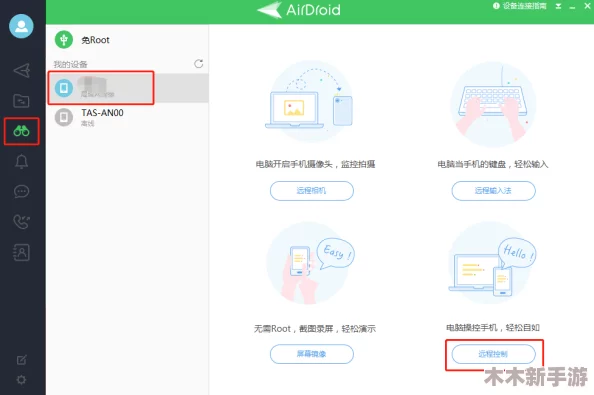
Task: Click the TAS-AN00 device phone icon
Action: [64, 117]
